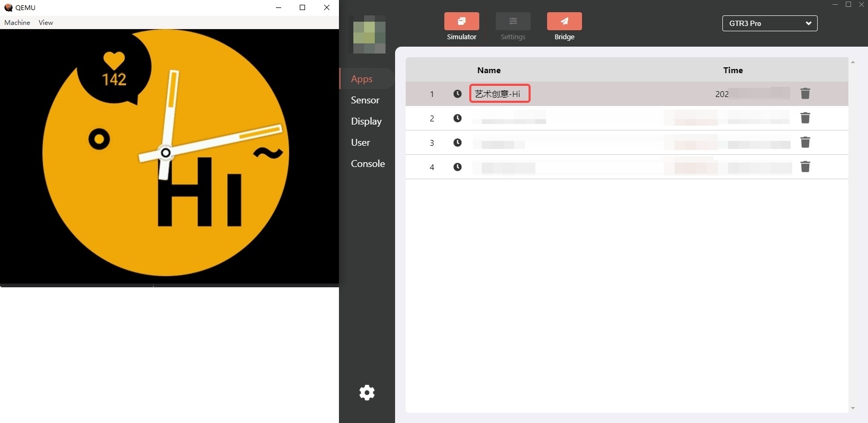Screen dimensions: 868x423
Task: Click clock icon in row 1
Action: (458, 94)
